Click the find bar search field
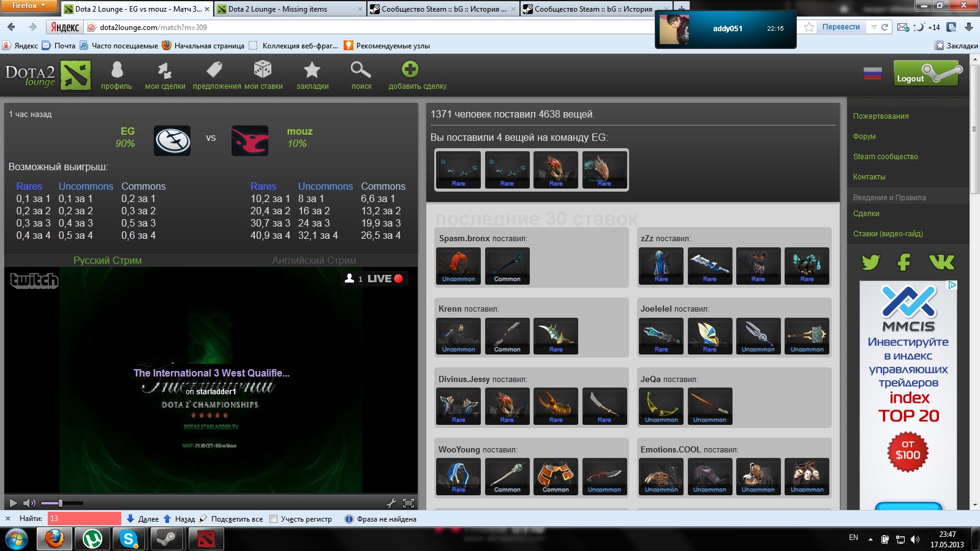 click(85, 519)
